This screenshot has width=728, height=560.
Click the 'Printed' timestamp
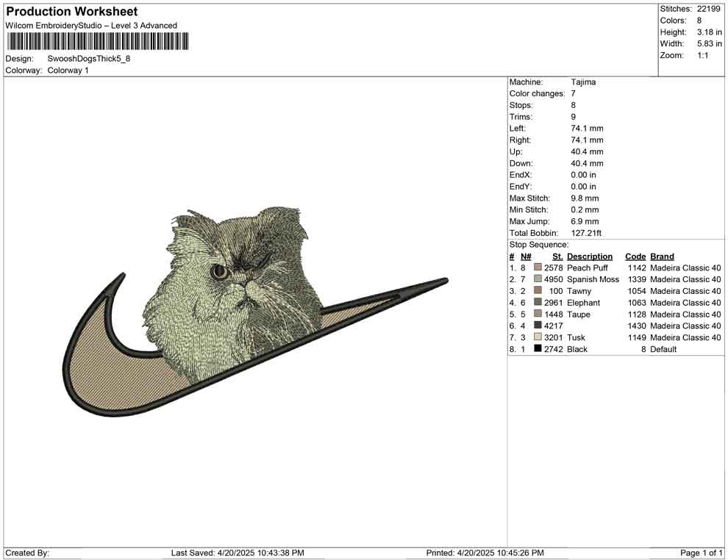pos(485,553)
